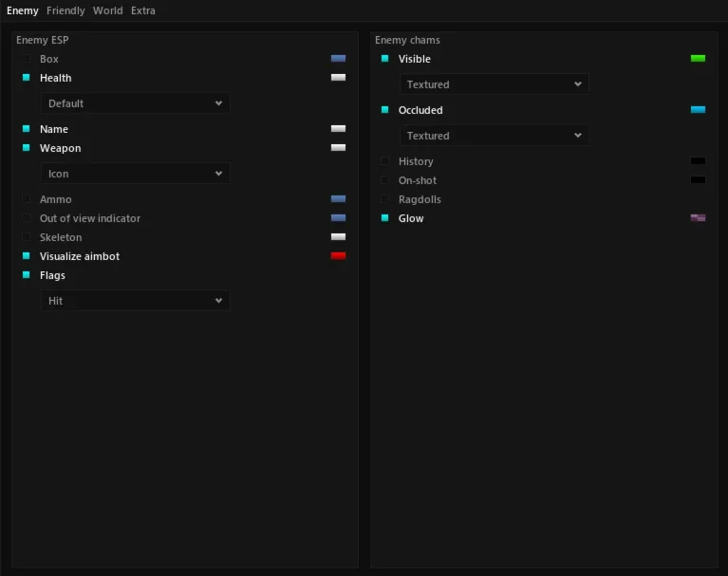The width and height of the screenshot is (728, 576).
Task: Select the black History color swatch
Action: click(698, 160)
